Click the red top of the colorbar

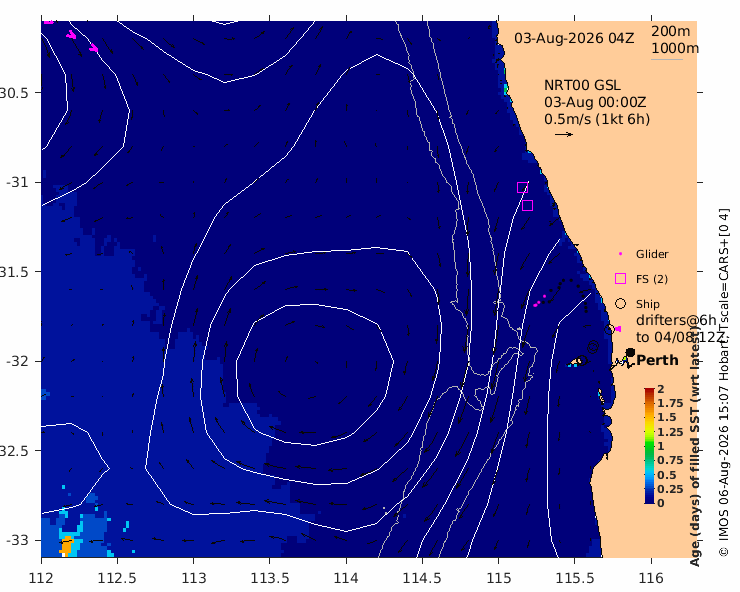(649, 392)
